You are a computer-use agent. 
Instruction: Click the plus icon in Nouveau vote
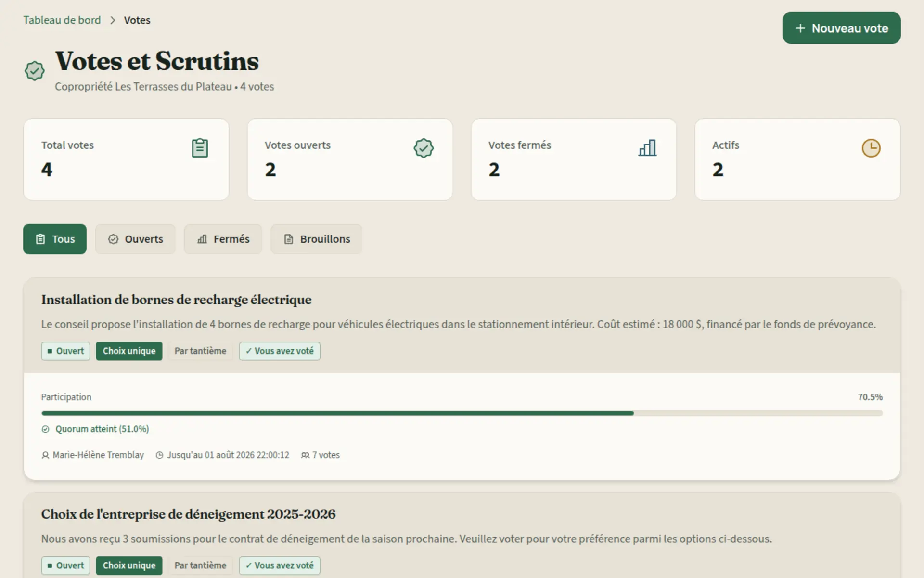coord(800,28)
